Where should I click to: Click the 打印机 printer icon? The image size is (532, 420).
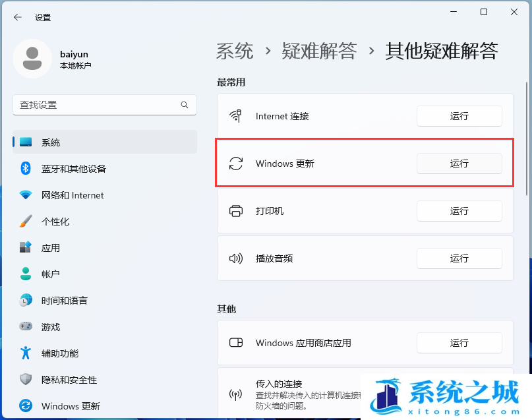pos(236,211)
